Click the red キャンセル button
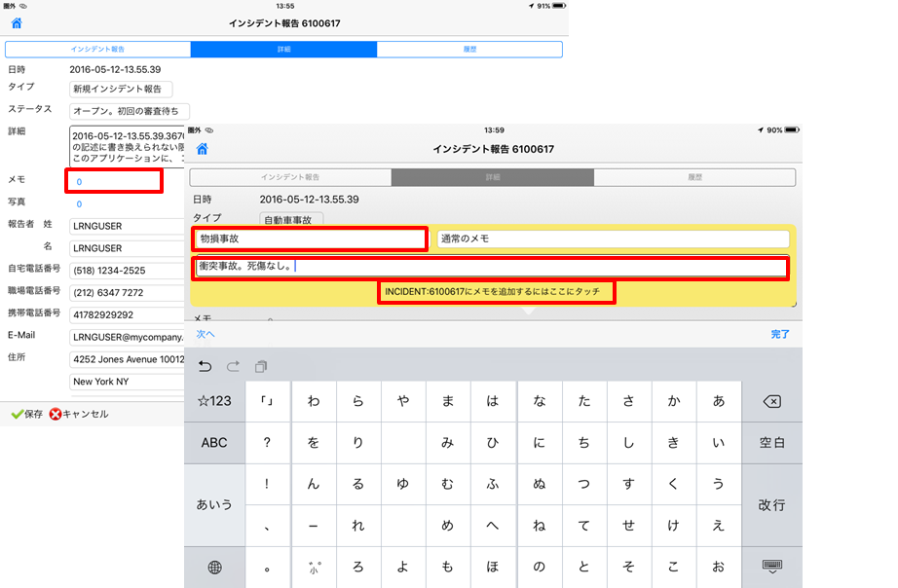This screenshot has width=898, height=588. point(79,414)
